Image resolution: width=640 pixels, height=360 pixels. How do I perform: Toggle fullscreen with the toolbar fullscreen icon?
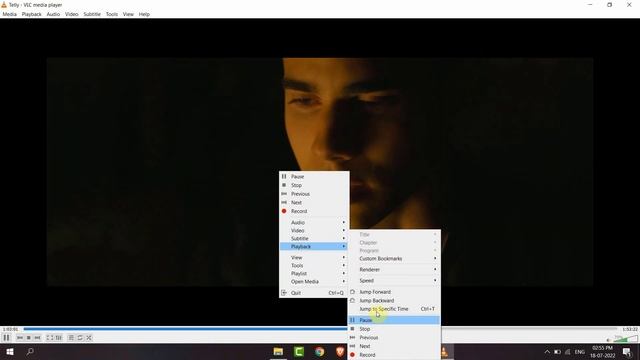click(49, 338)
